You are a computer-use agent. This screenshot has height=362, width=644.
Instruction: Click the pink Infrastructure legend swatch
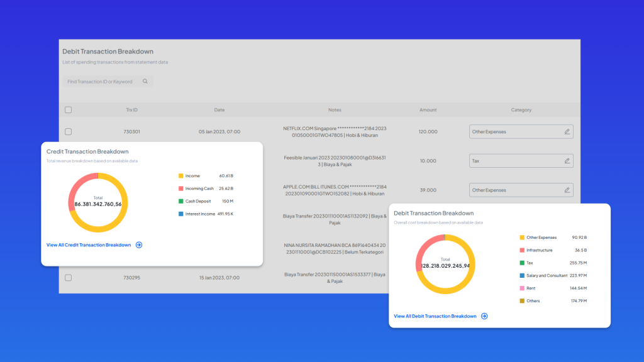coord(522,250)
